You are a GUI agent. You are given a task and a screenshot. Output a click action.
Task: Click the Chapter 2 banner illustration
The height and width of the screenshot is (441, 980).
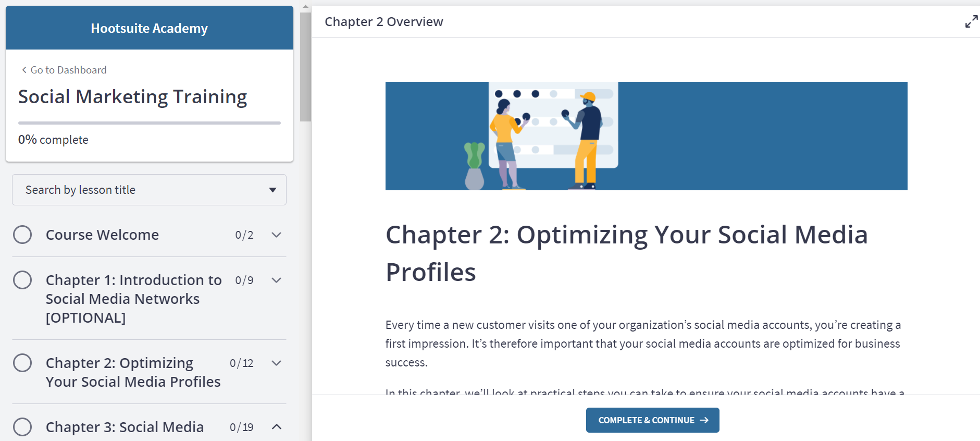(646, 136)
